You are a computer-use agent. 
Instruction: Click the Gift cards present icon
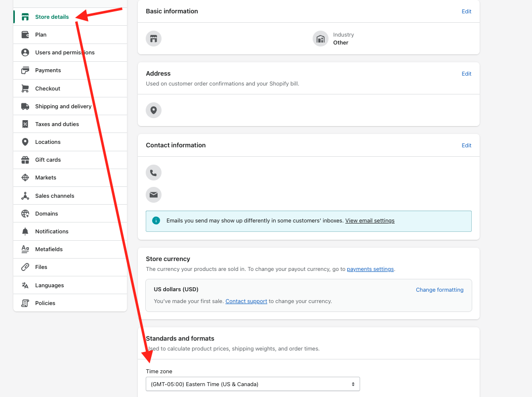(25, 160)
